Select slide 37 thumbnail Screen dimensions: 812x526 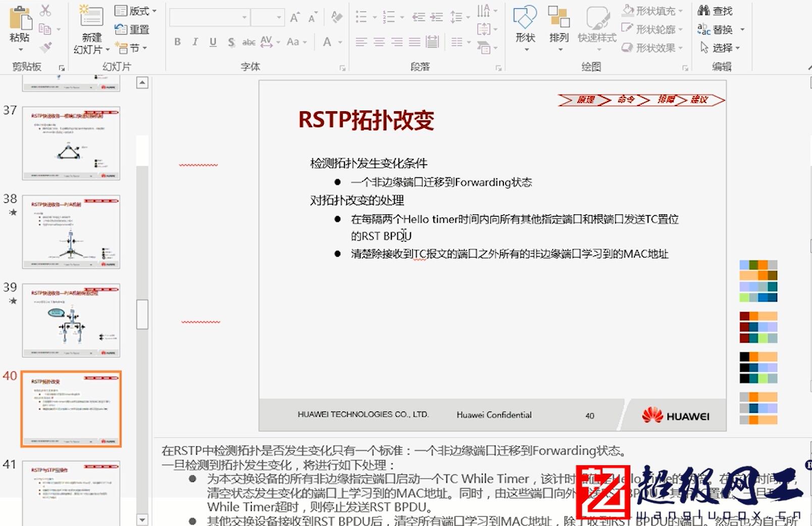71,143
